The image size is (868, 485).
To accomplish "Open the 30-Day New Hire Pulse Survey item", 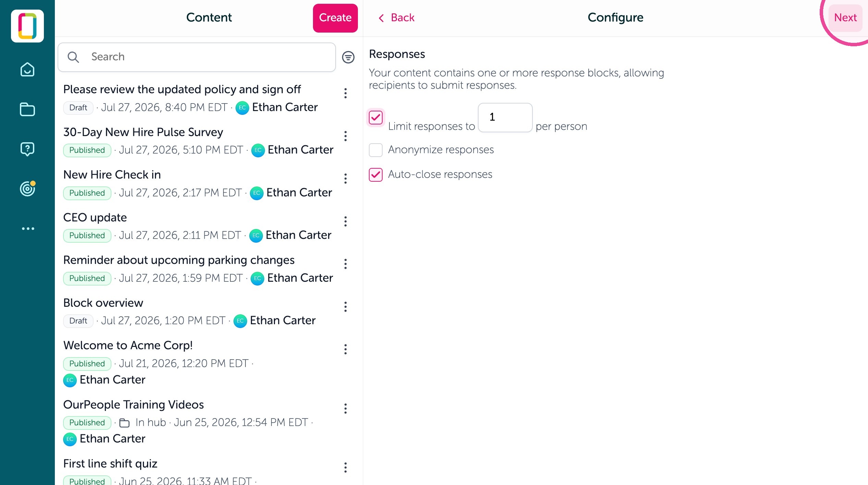I will coord(198,141).
